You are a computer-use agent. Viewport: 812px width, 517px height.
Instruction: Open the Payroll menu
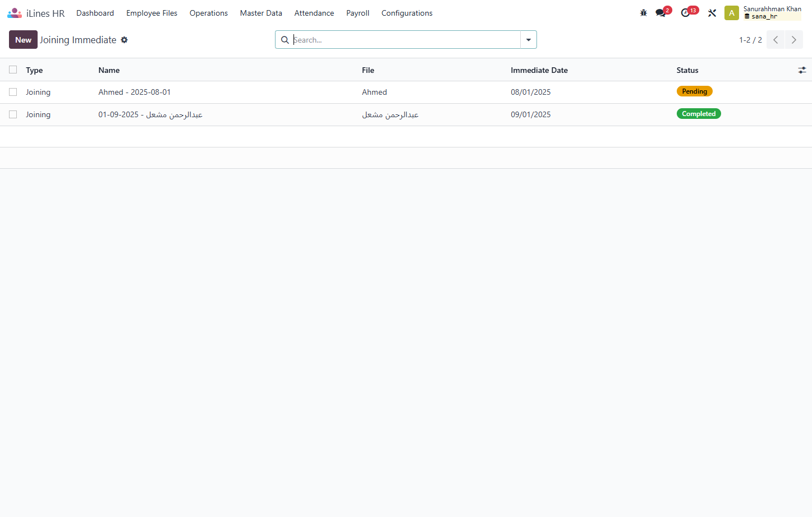[x=357, y=13]
